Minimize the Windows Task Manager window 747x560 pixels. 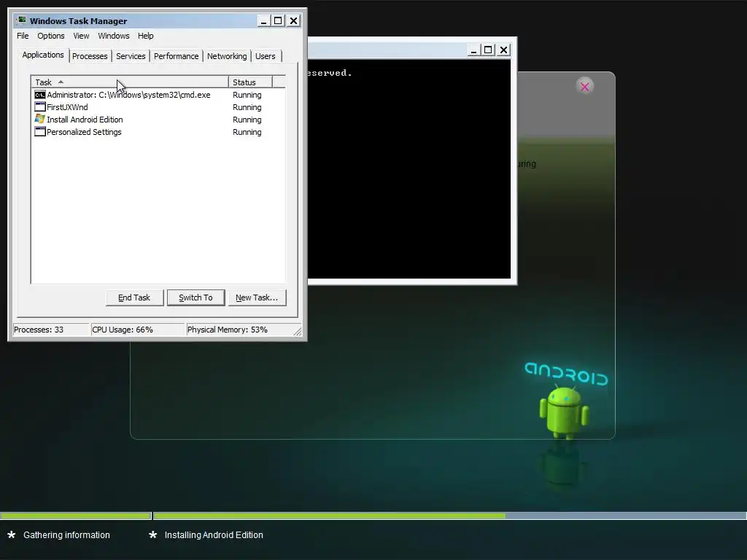(263, 21)
